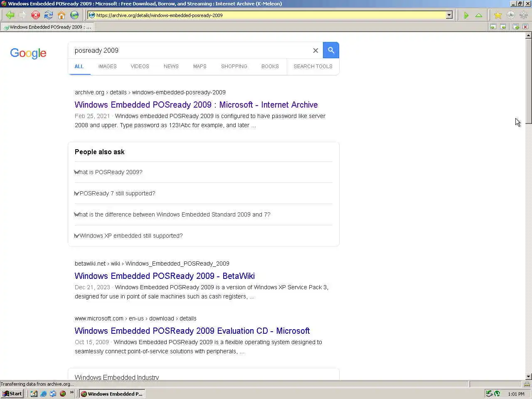Launch Internet Explorer from quick launch

coord(43,394)
